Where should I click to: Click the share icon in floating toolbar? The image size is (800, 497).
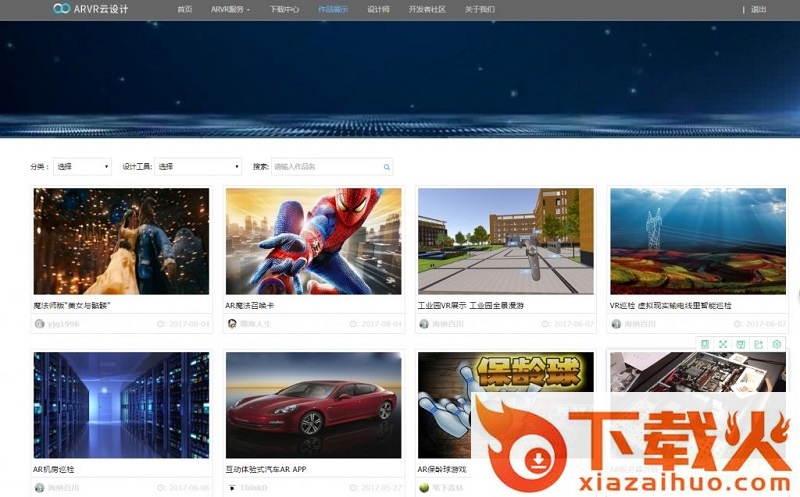(759, 344)
